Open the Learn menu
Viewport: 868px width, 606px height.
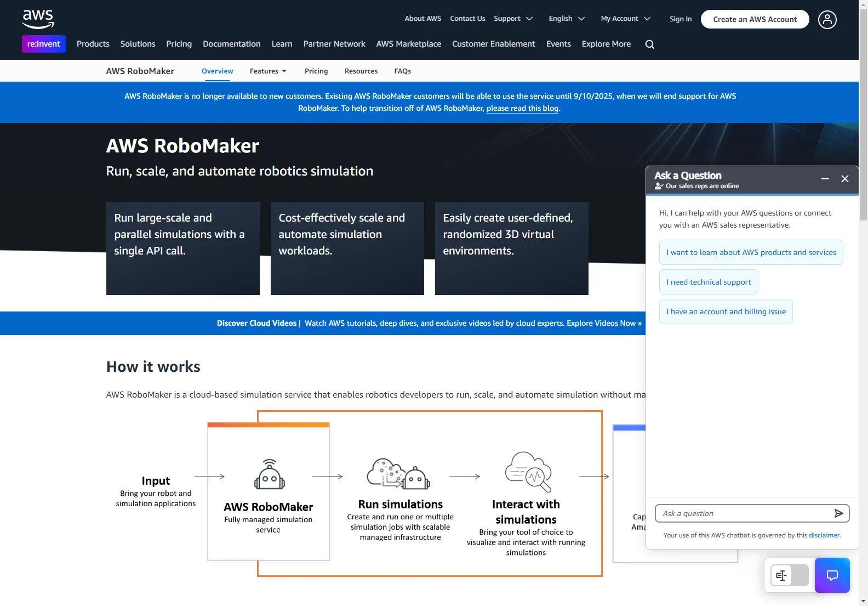coord(282,44)
